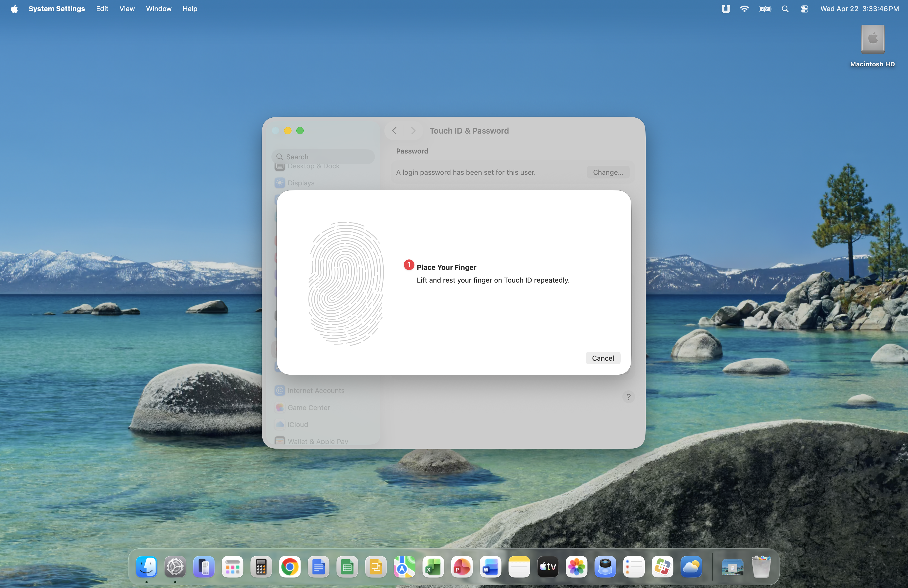This screenshot has width=908, height=588.
Task: Launch Google Chrome from the Dock
Action: tap(290, 567)
